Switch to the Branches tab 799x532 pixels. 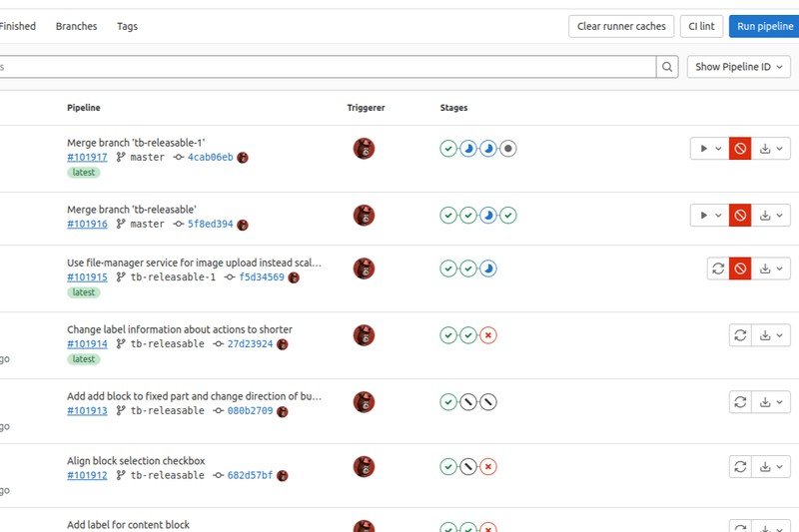[x=76, y=26]
